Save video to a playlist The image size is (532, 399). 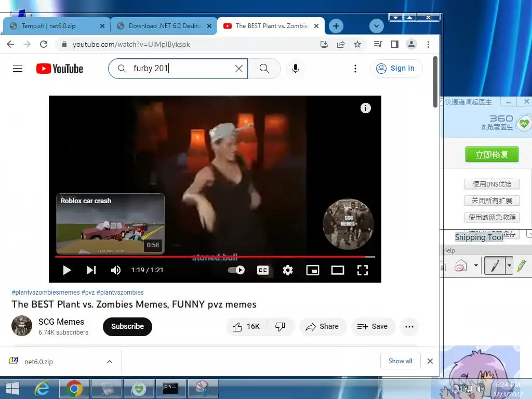[373, 326]
